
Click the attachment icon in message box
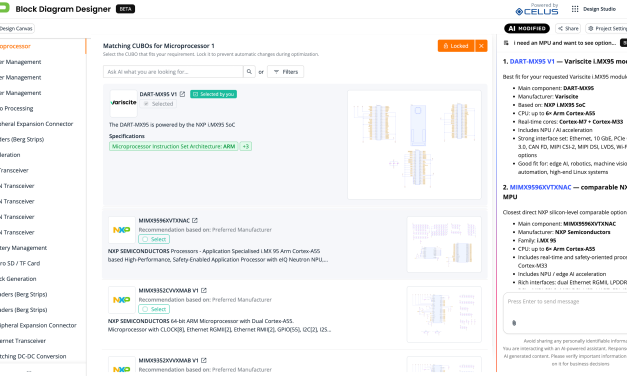point(514,323)
